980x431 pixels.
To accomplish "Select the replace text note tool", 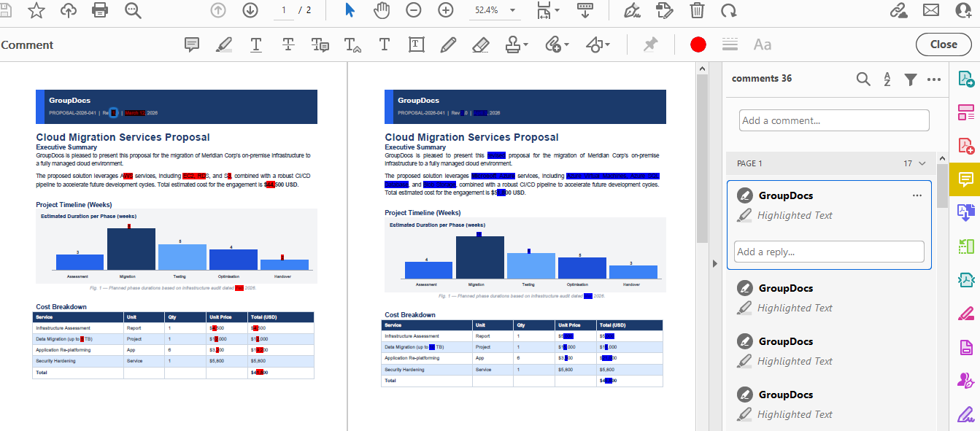I will [x=320, y=44].
